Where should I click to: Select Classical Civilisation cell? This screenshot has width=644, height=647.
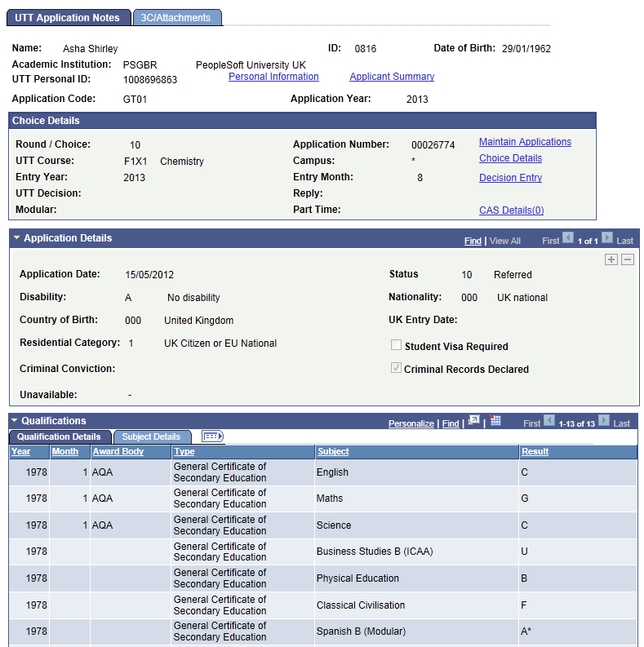pos(416,605)
